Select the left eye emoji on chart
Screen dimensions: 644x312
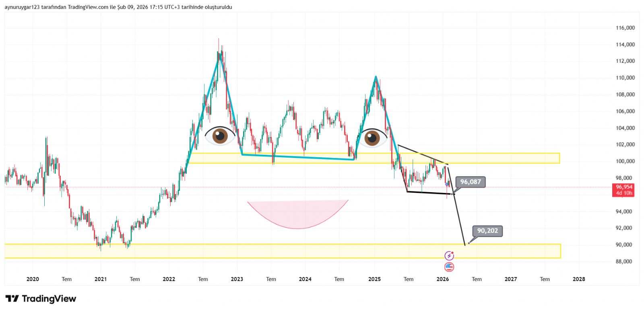pyautogui.click(x=220, y=136)
